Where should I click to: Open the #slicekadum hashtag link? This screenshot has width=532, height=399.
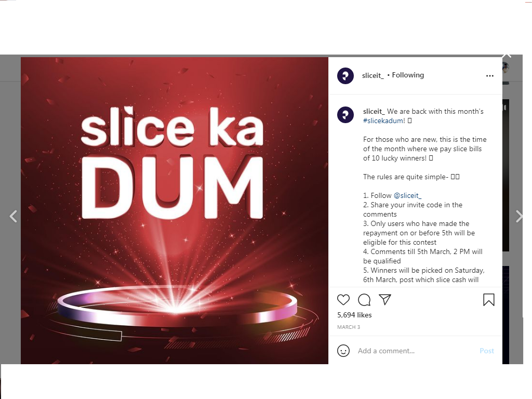[x=384, y=121]
